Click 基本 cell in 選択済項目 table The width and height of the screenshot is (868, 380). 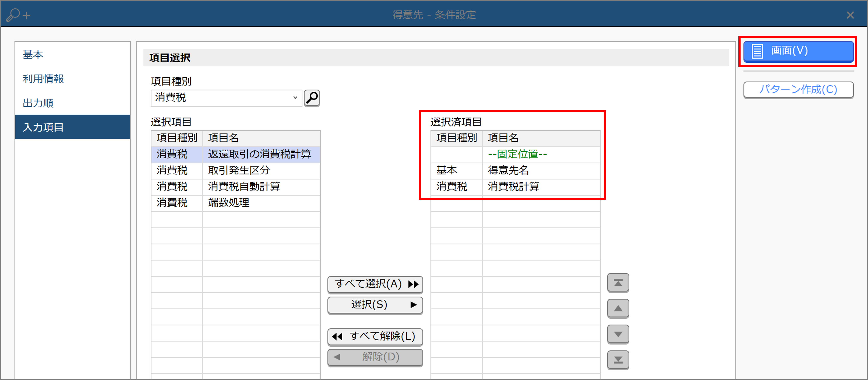point(456,171)
